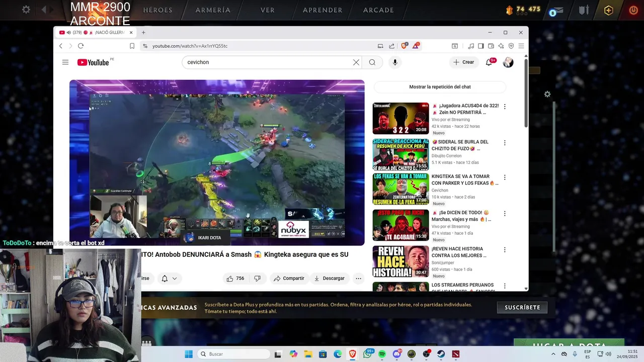
Task: Open Jugadora ACUS4D4 de 322 thumbnail
Action: point(400,119)
